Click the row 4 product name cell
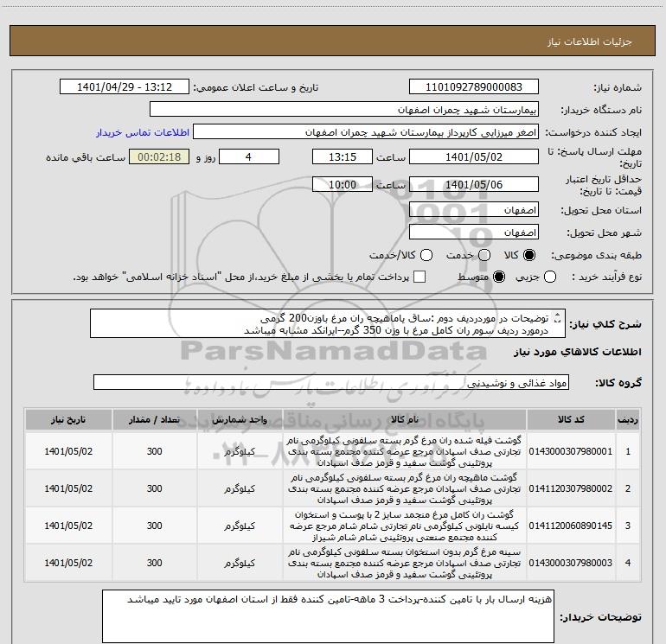 point(405,563)
